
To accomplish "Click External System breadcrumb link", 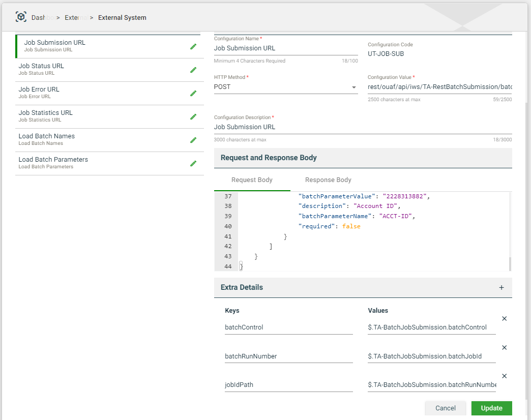I will pyautogui.click(x=122, y=18).
